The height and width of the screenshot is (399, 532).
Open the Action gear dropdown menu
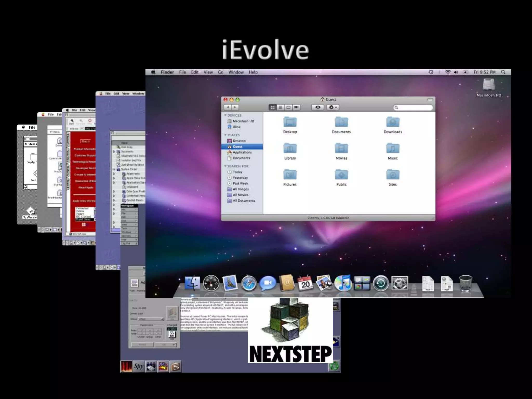coord(333,107)
